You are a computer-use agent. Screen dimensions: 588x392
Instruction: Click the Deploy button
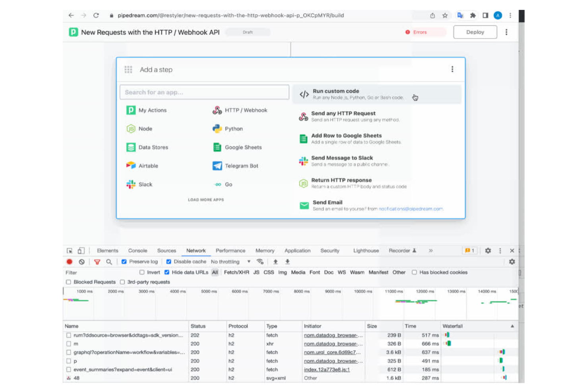click(475, 32)
